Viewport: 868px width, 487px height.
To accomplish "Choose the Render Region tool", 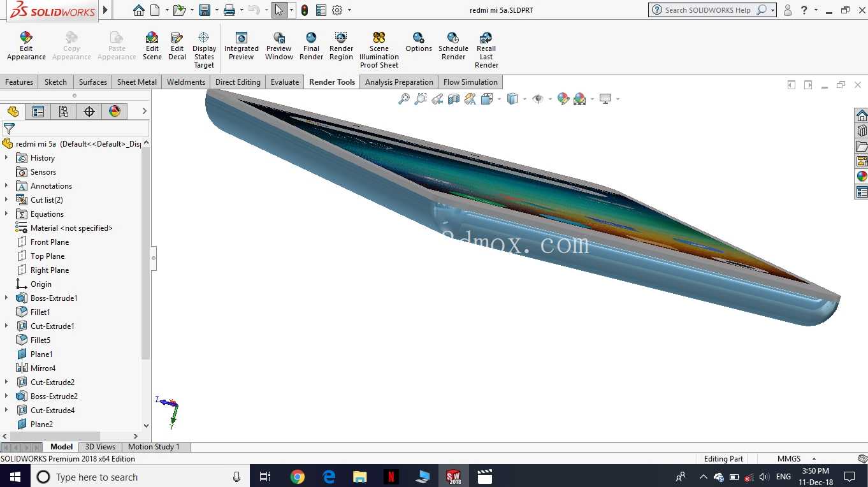I will (341, 47).
